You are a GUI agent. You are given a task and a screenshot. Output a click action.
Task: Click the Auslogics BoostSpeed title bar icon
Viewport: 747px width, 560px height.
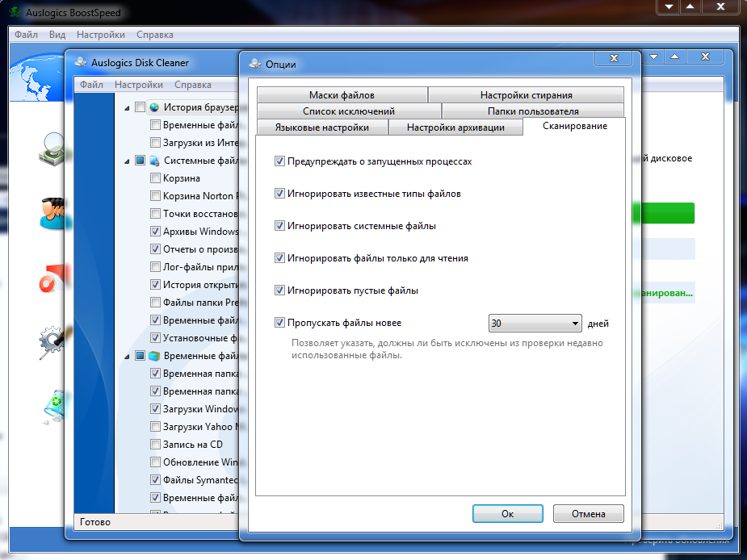pos(15,12)
